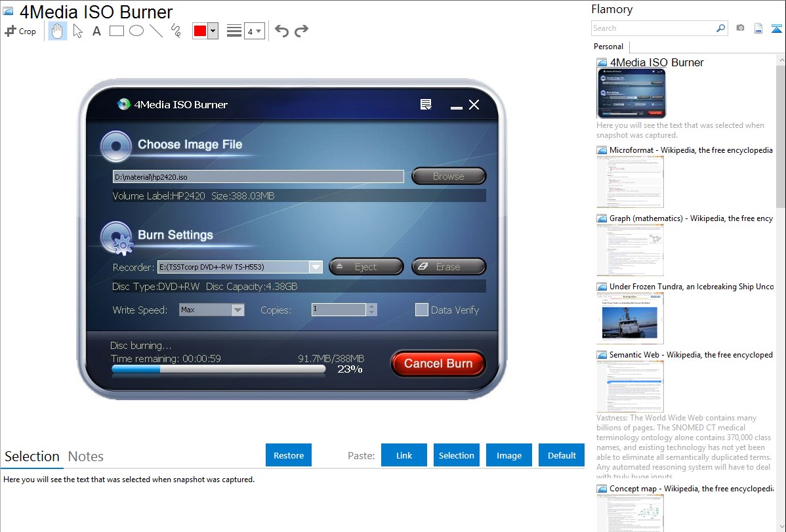Click the Microformat - Wikipedia title text
The image size is (786, 532).
pyautogui.click(x=691, y=150)
